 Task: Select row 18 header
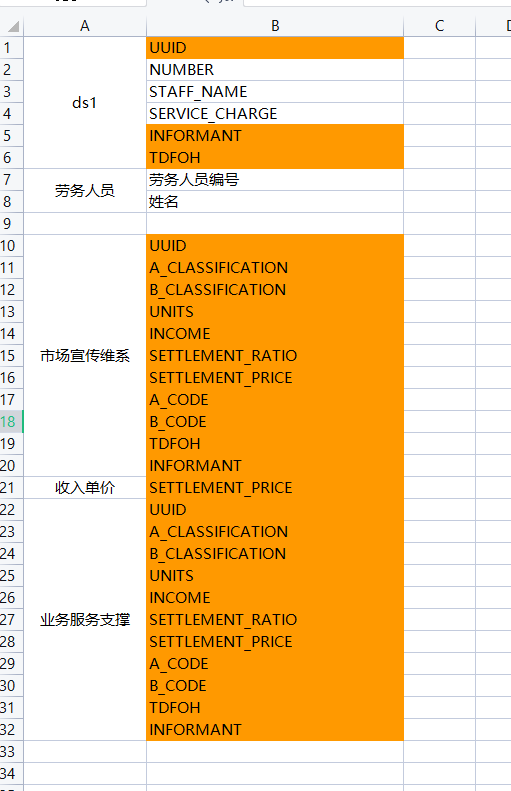(11, 422)
